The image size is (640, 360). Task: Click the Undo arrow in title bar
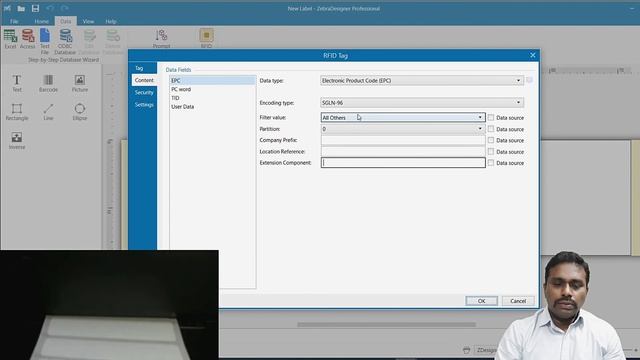point(50,8)
